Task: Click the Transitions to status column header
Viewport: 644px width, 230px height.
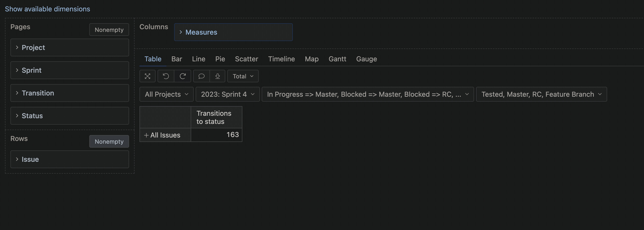Action: pos(216,117)
